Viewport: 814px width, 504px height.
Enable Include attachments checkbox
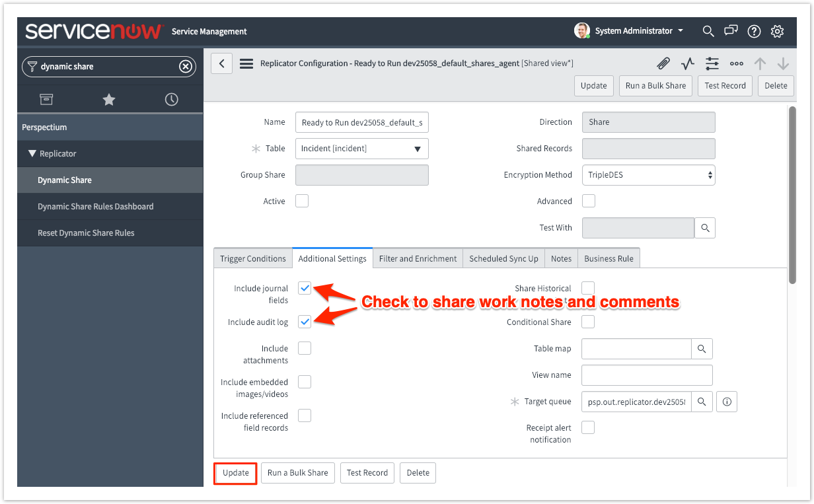click(x=305, y=348)
